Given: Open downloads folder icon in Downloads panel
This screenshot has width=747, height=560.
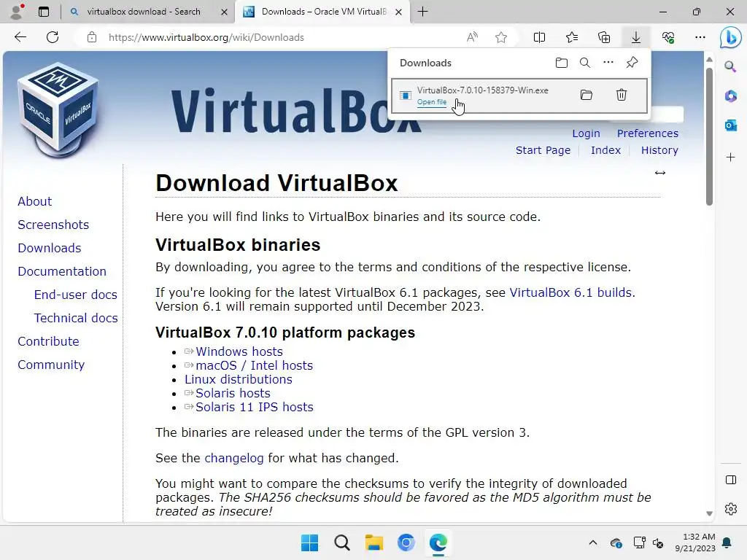Looking at the screenshot, I should pos(562,63).
